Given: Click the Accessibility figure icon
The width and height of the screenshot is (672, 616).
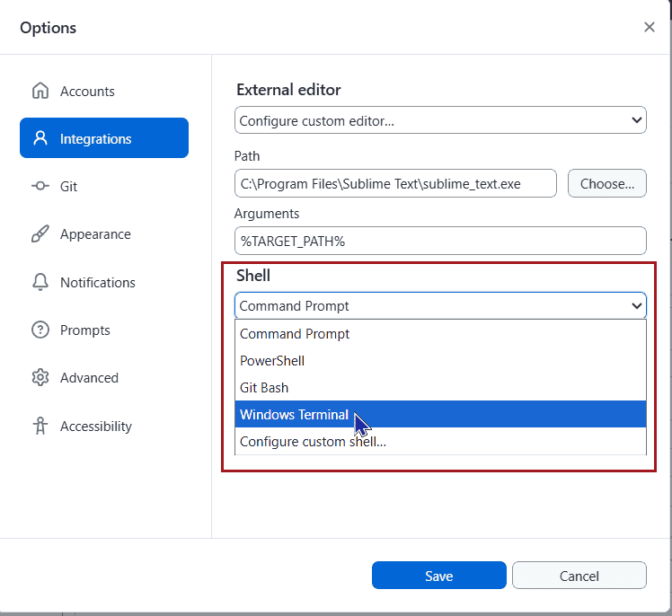Looking at the screenshot, I should 40,427.
